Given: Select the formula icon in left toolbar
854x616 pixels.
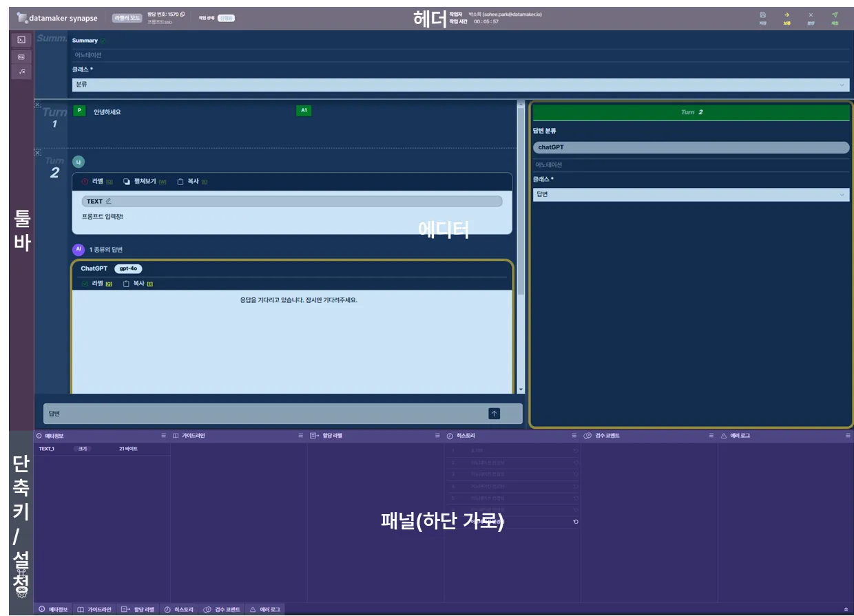Looking at the screenshot, I should click(21, 72).
